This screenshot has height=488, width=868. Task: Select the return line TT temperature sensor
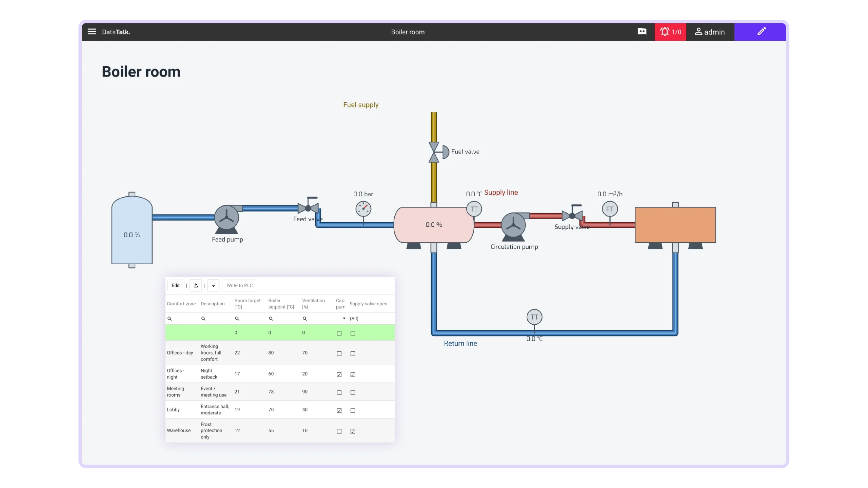534,317
